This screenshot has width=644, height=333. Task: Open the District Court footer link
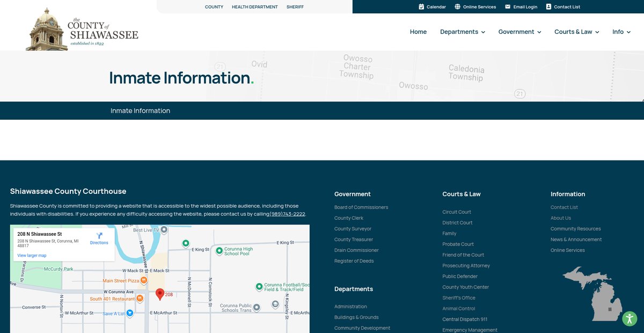(458, 223)
